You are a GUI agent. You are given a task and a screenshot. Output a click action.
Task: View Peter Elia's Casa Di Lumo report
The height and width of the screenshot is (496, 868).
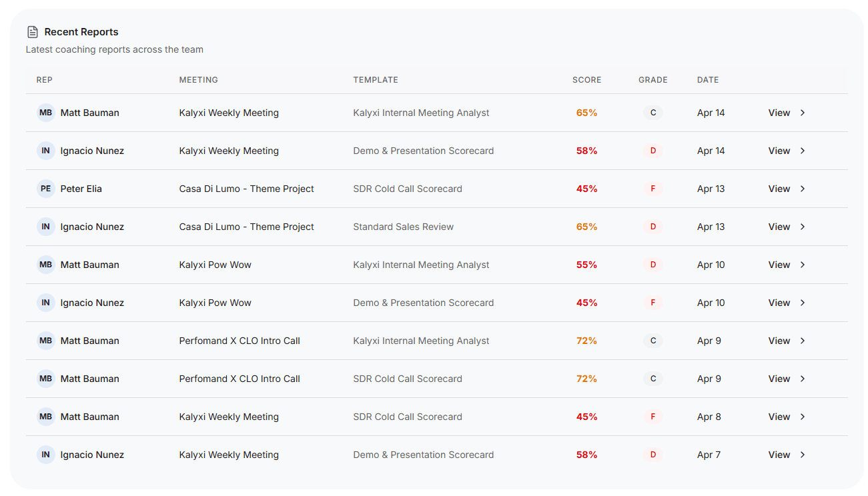(x=779, y=189)
